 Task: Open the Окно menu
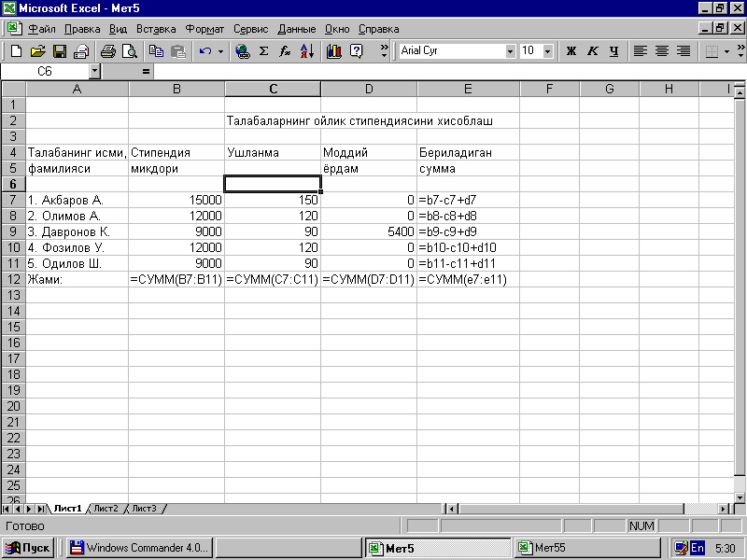click(x=337, y=29)
